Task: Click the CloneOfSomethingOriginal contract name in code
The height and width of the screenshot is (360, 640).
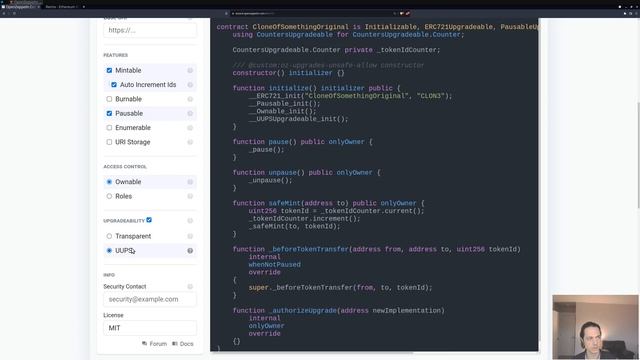Action: [x=301, y=27]
